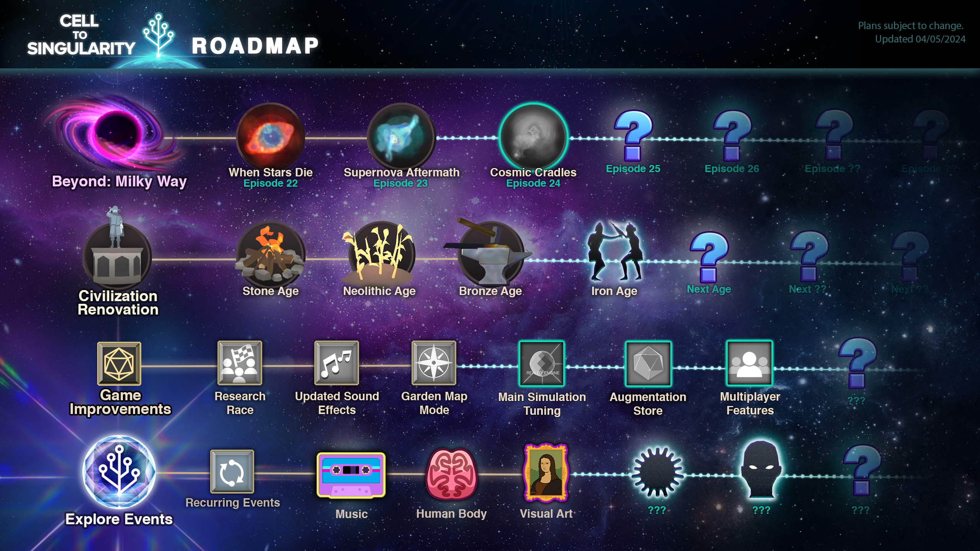Click the 'Episode 23' label
Screen dimensions: 980x551
tap(400, 183)
